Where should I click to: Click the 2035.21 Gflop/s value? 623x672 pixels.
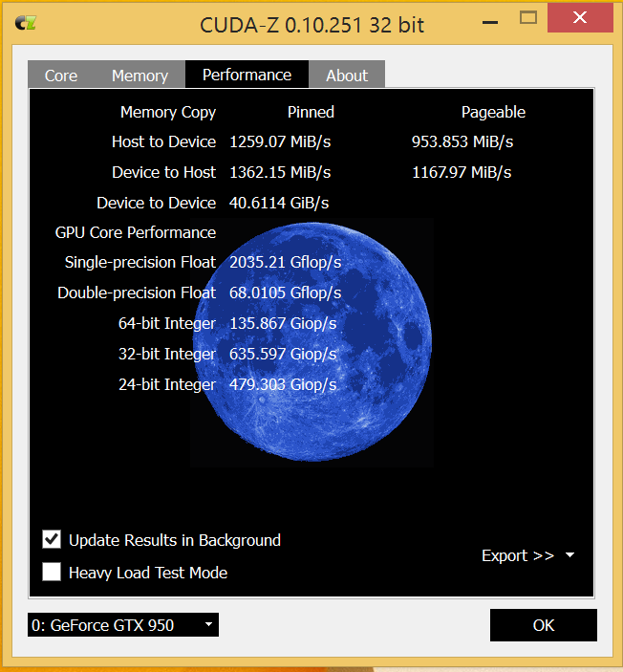point(286,262)
